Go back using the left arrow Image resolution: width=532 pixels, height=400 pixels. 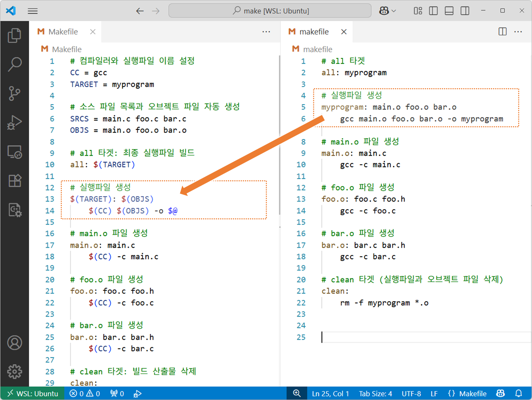pos(140,11)
